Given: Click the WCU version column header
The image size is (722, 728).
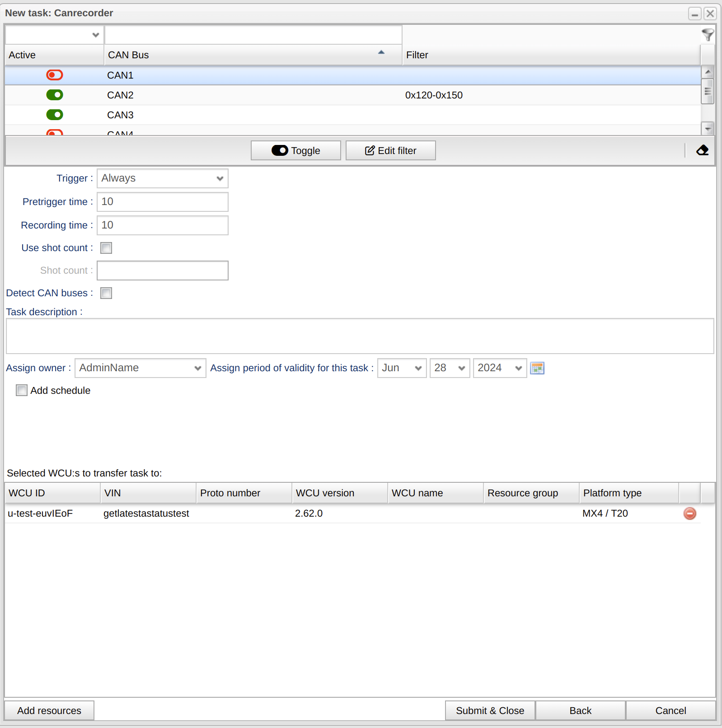Looking at the screenshot, I should tap(339, 493).
